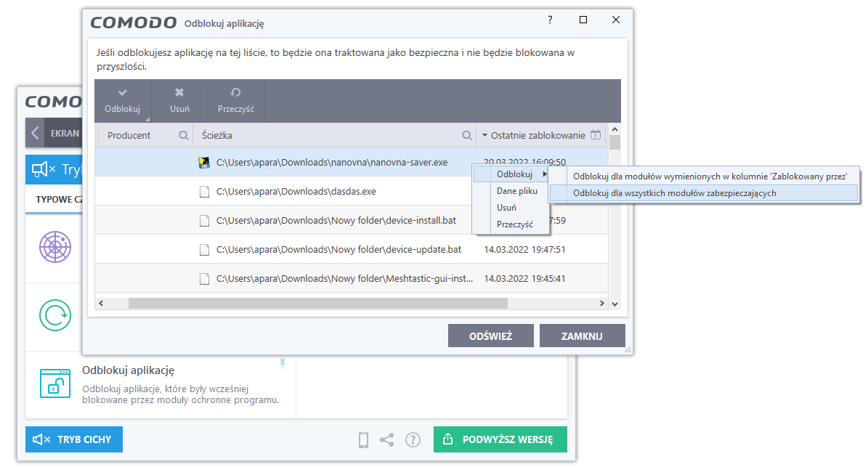Close the Odblokuj aplikację dialog
The height and width of the screenshot is (467, 868).
pyautogui.click(x=615, y=20)
